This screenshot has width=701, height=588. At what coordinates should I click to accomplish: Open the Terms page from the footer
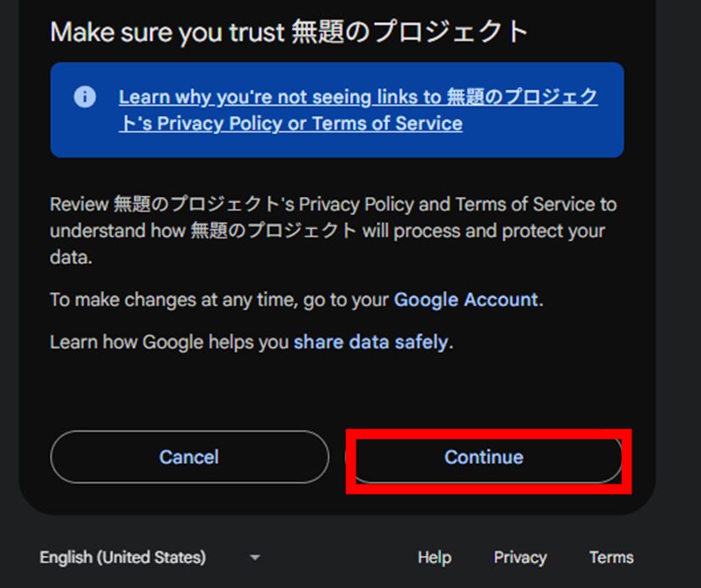click(610, 557)
